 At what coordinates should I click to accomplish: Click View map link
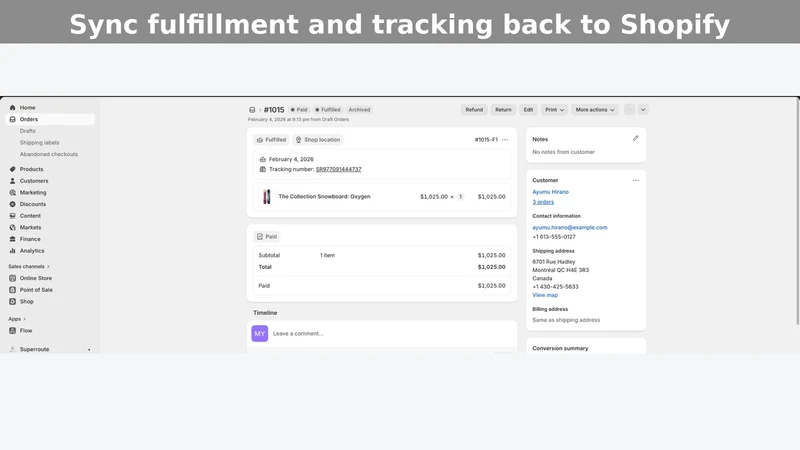coord(545,295)
